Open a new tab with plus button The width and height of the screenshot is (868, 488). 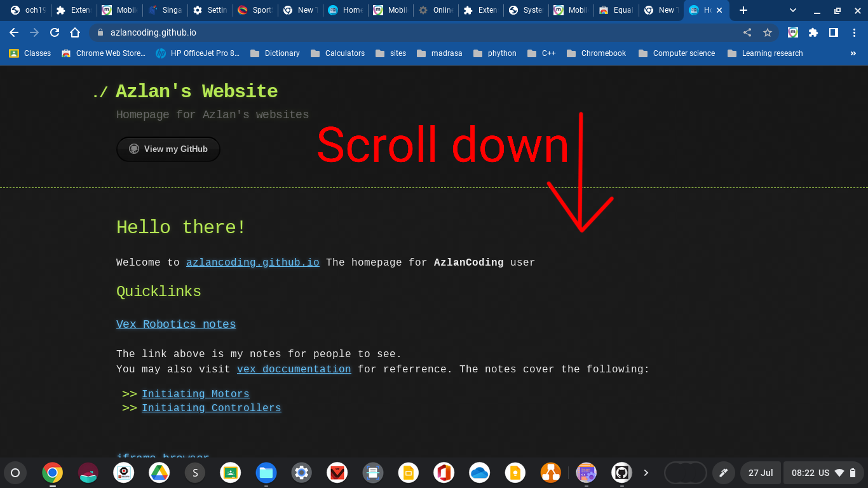743,10
